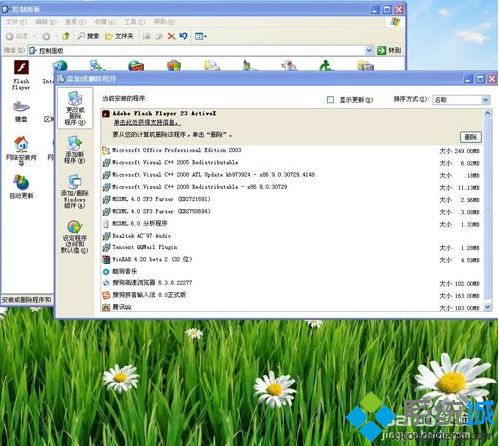Select 搜狗拼音输入法 8.0正式版 row text
499x446 pixels.
coord(149,295)
